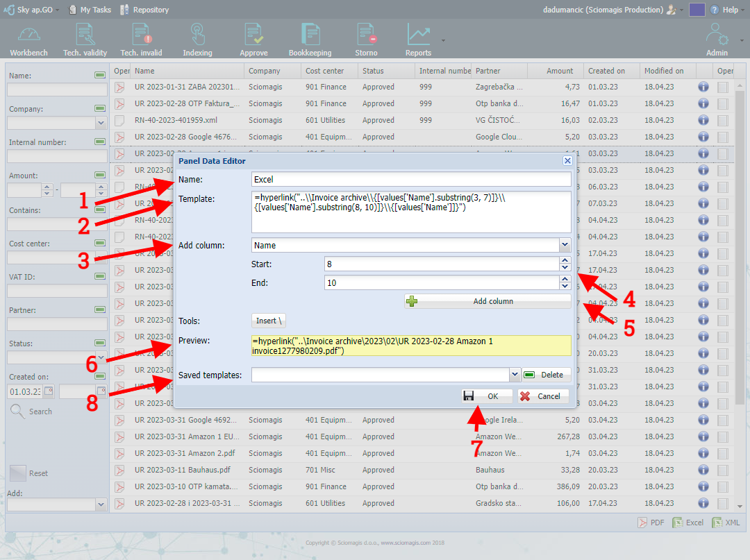Image resolution: width=750 pixels, height=560 pixels.
Task: Decrease the End value stepper
Action: [565, 286]
